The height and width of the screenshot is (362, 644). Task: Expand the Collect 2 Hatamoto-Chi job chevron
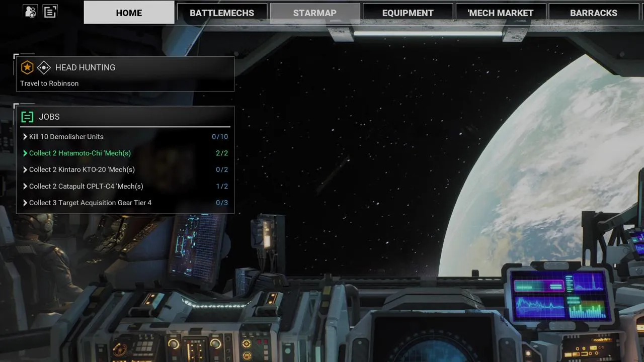tap(25, 153)
